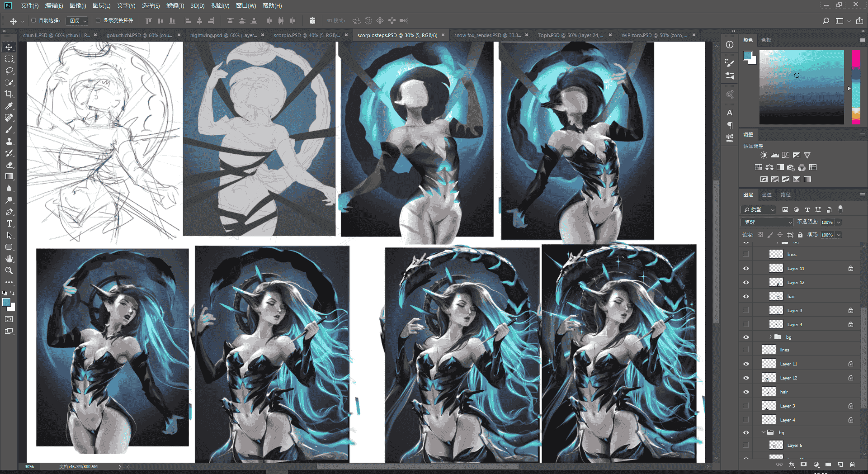
Task: Switch to the 通道 channels tab
Action: [x=767, y=194]
